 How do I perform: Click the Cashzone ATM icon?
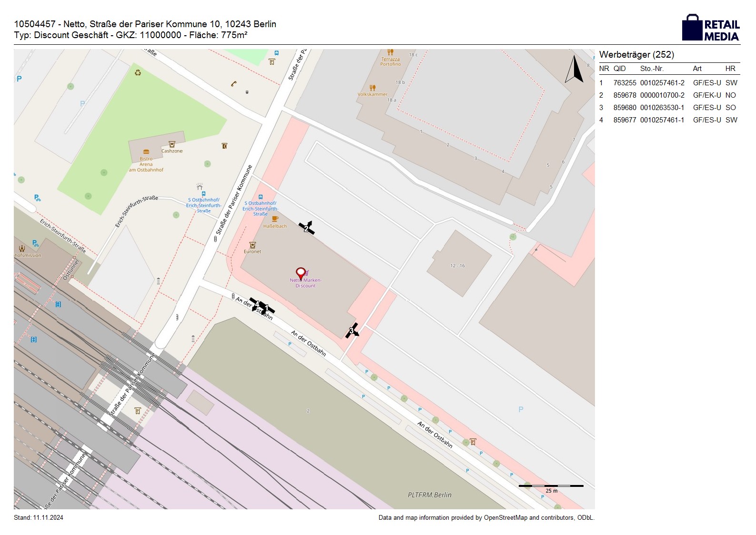click(172, 144)
